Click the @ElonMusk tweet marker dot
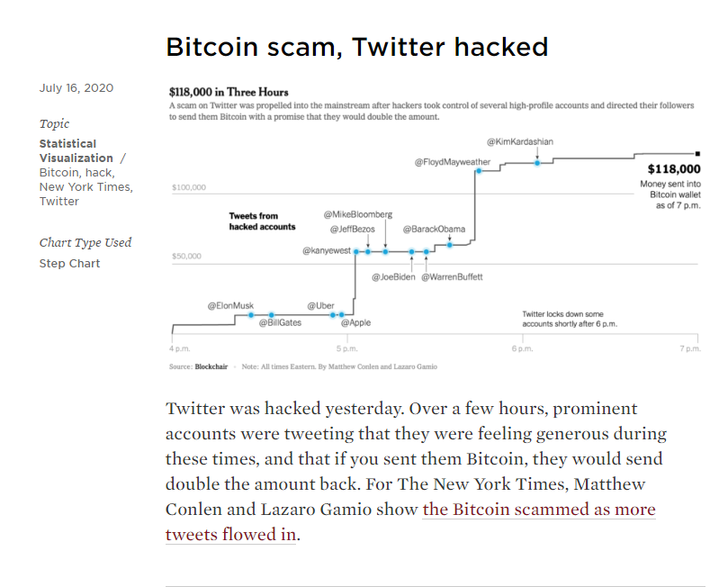The width and height of the screenshot is (728, 587). coord(251,315)
